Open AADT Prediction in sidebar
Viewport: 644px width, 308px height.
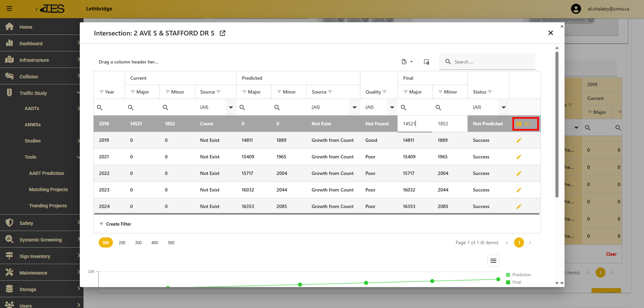[46, 173]
